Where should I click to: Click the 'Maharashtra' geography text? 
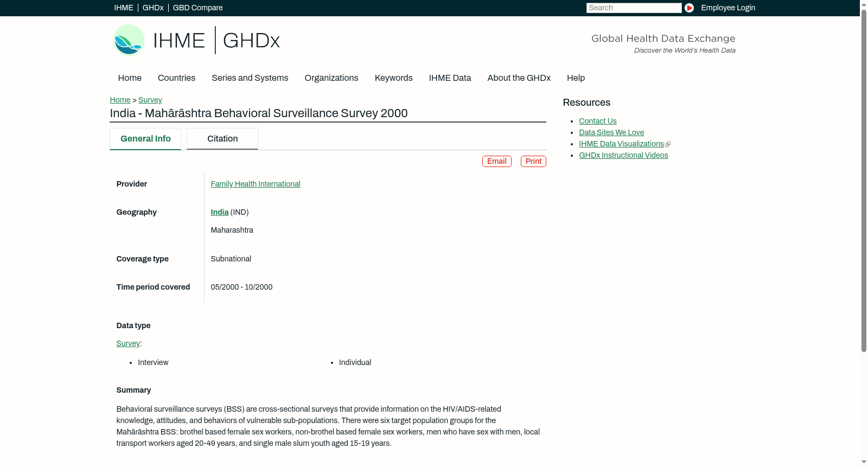tap(232, 231)
